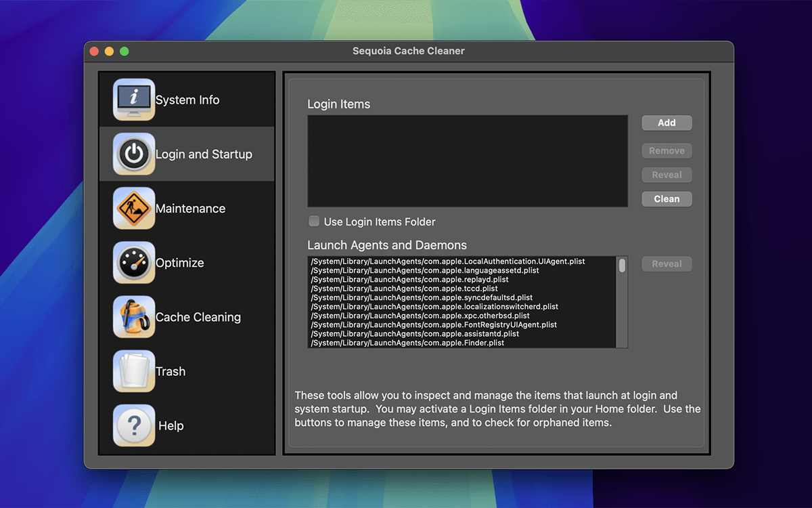Click the yellow minimize window button
This screenshot has height=508, width=812.
click(109, 51)
